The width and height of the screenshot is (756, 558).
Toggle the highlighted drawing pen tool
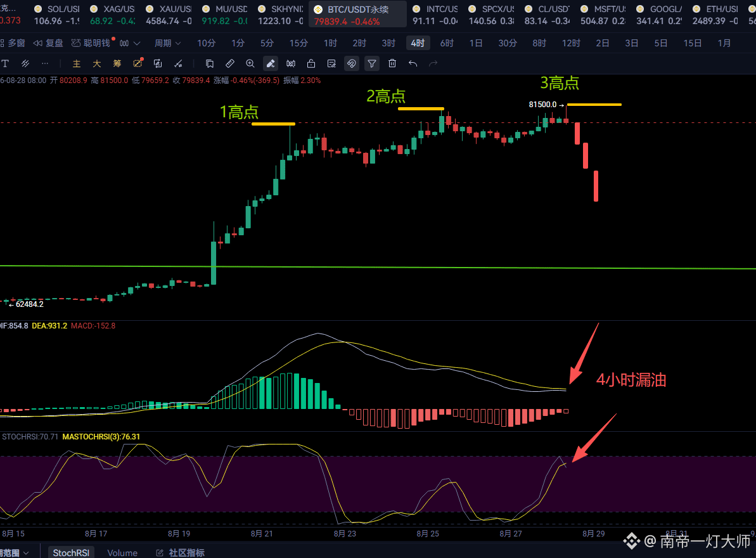(x=271, y=63)
